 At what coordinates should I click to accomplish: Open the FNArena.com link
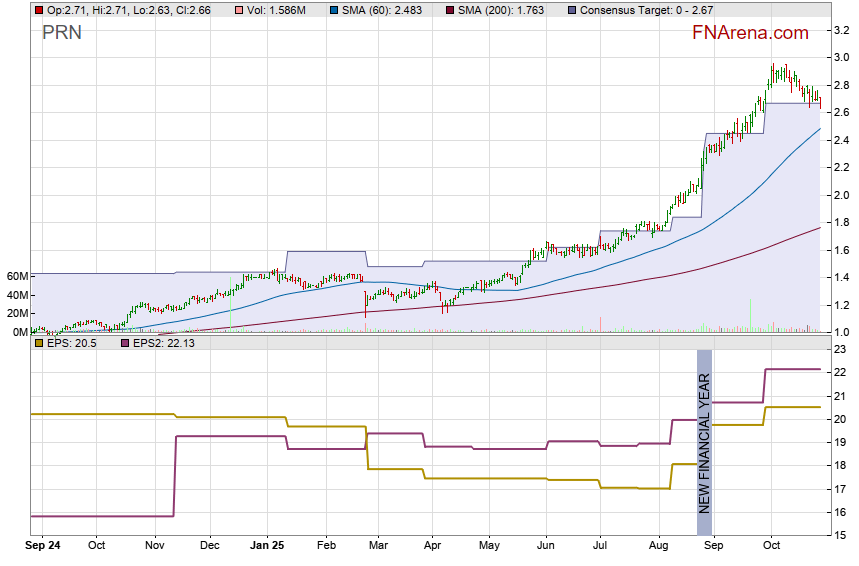pyautogui.click(x=750, y=33)
